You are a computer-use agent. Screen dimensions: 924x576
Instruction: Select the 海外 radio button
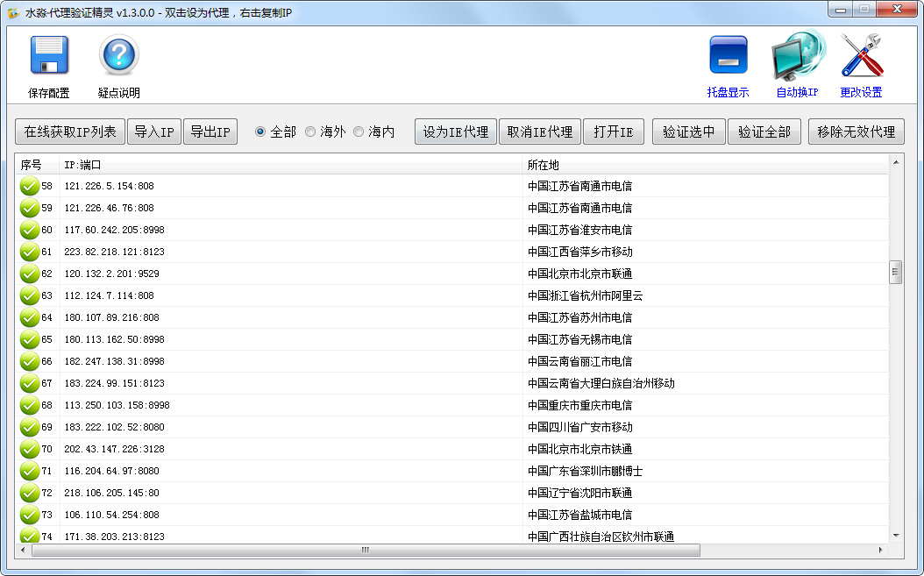[x=310, y=132]
